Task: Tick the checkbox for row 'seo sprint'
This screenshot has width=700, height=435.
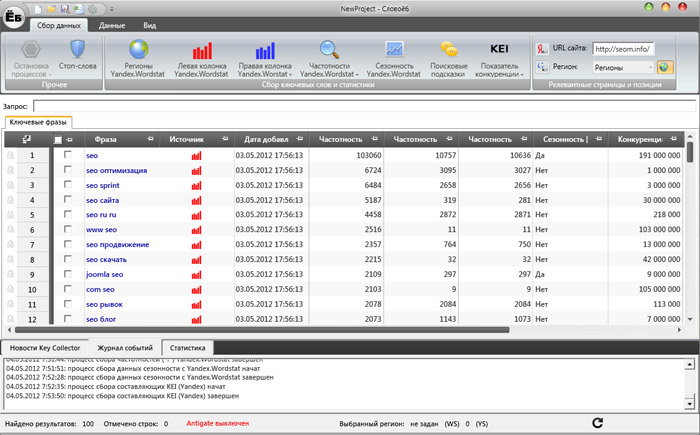Action: point(68,185)
